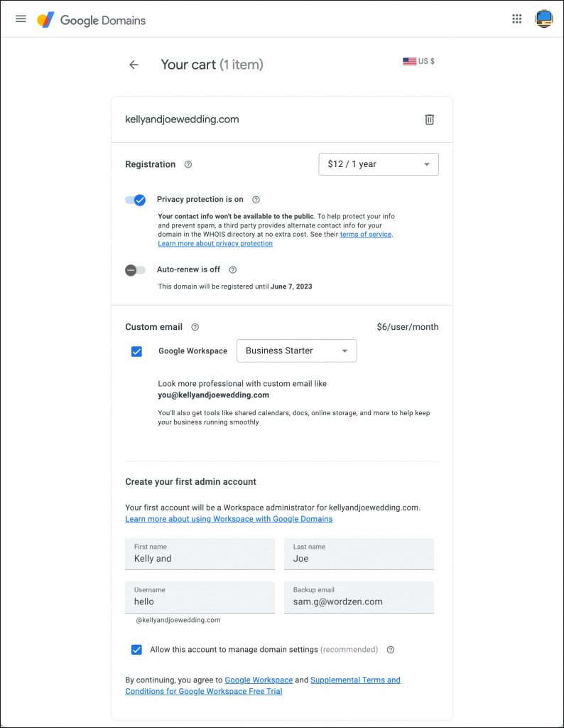Delete kellyandjoewedding.com with the trash icon
564x728 pixels.
(x=429, y=119)
